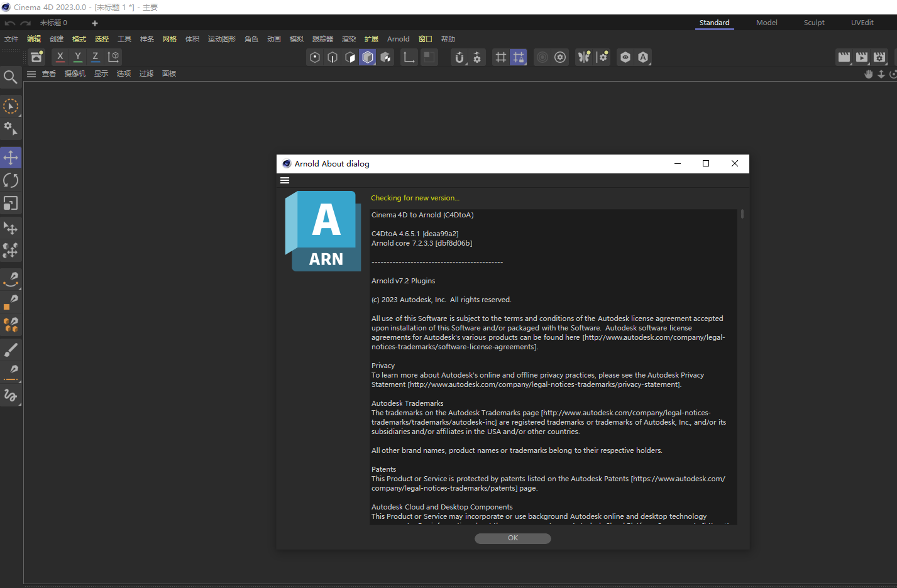This screenshot has height=588, width=897.
Task: Toggle Soft Selection concentric circles icon
Action: point(542,57)
